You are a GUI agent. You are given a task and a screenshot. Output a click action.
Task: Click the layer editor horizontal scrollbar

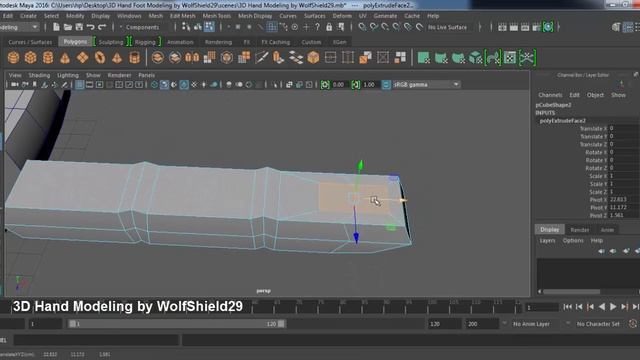(571, 291)
